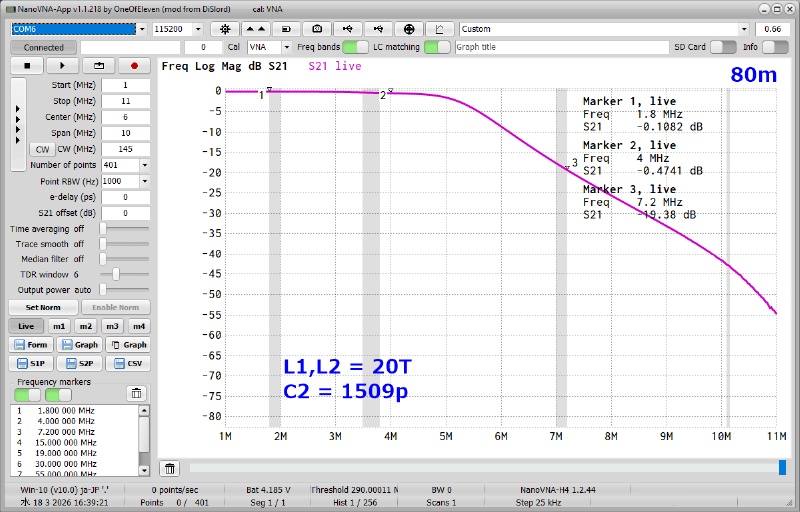
Task: Expand the Number of points dropdown
Action: tap(144, 165)
